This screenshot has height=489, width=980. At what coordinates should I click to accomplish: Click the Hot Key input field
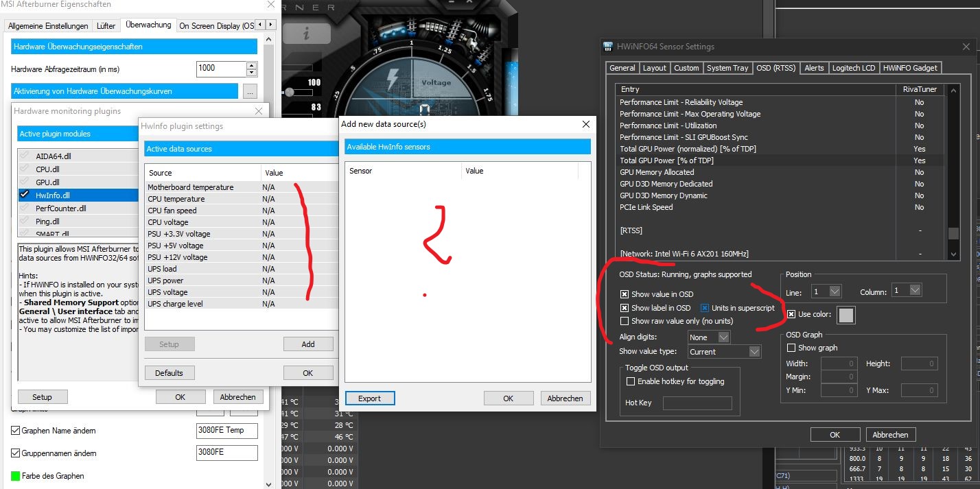(697, 403)
